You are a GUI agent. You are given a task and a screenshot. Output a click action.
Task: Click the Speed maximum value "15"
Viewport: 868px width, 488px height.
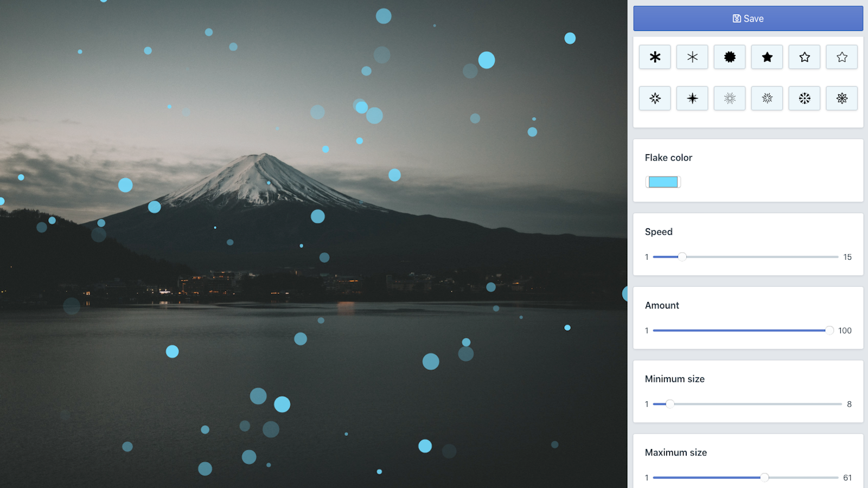click(x=847, y=257)
